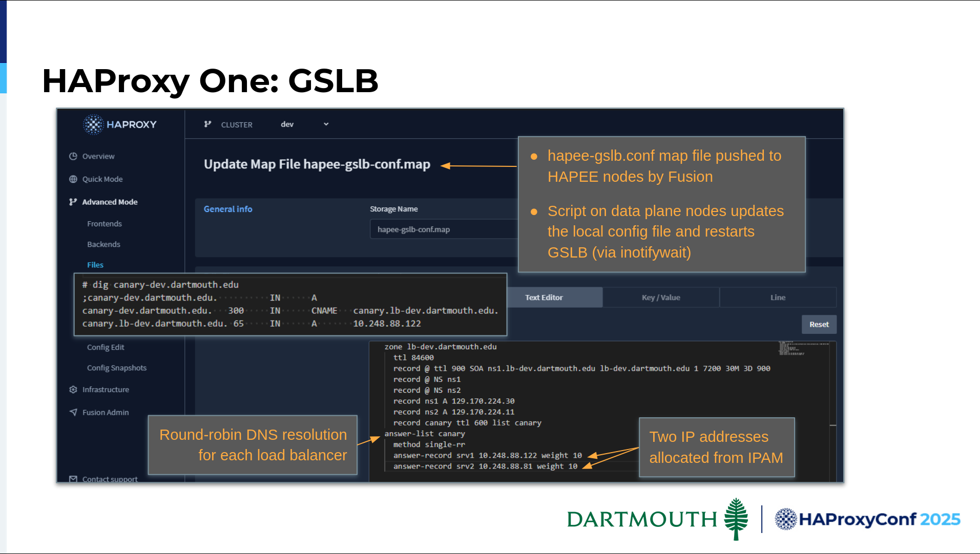Collapse the Advanced Mode section

pyautogui.click(x=110, y=202)
